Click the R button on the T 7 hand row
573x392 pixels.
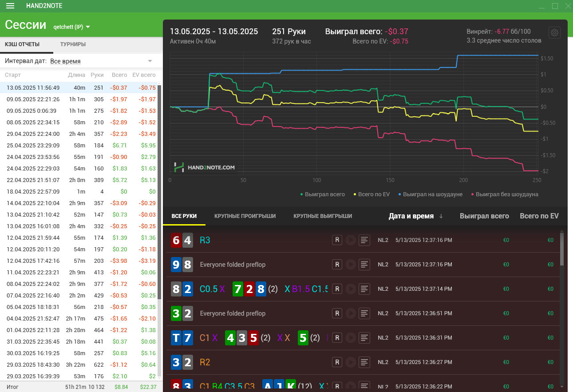[337, 338]
